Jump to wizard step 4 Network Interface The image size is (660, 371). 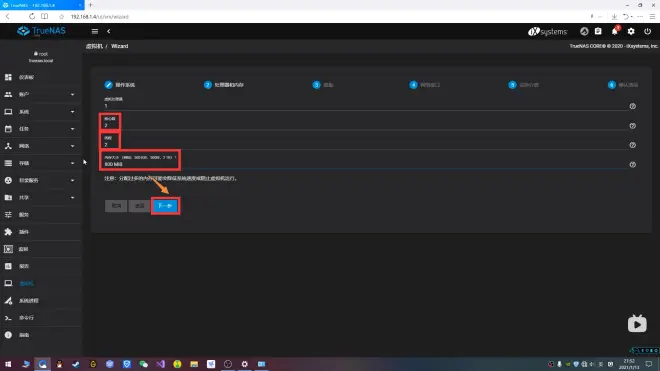coord(424,85)
